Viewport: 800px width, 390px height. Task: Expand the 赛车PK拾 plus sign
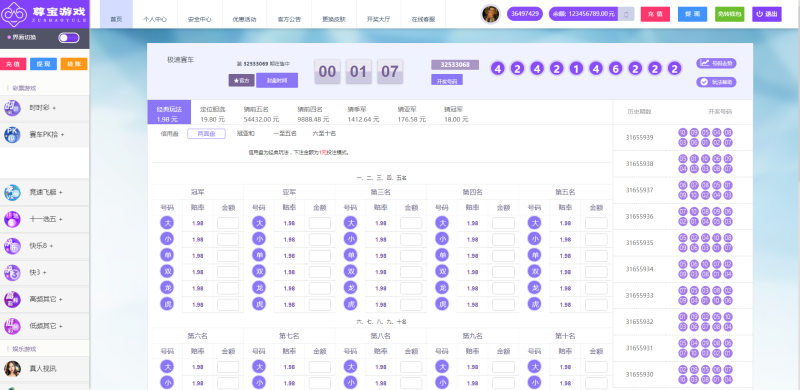coord(63,135)
